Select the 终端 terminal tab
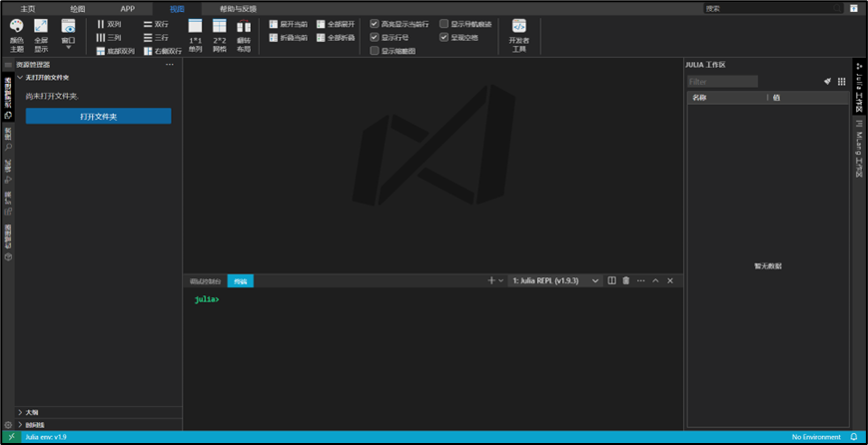This screenshot has width=868, height=445. pyautogui.click(x=241, y=281)
